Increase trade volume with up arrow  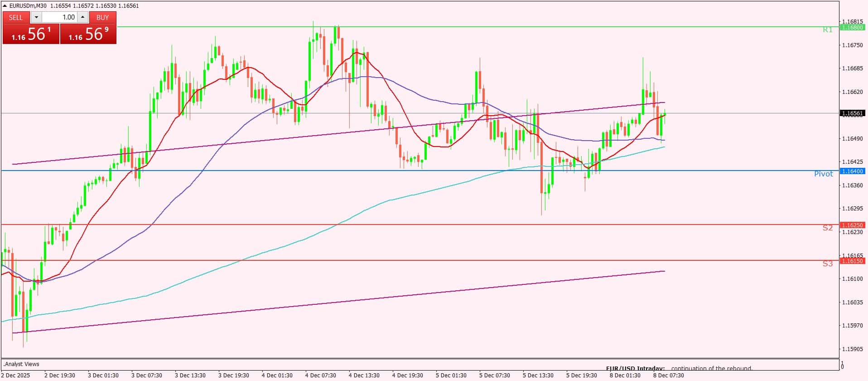tap(82, 17)
